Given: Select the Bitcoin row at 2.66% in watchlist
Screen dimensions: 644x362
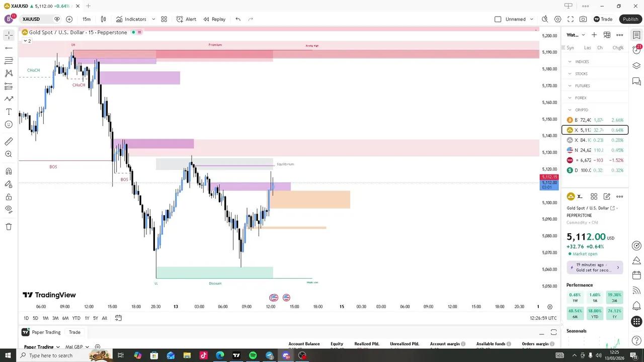Looking at the screenshot, I should tap(595, 120).
